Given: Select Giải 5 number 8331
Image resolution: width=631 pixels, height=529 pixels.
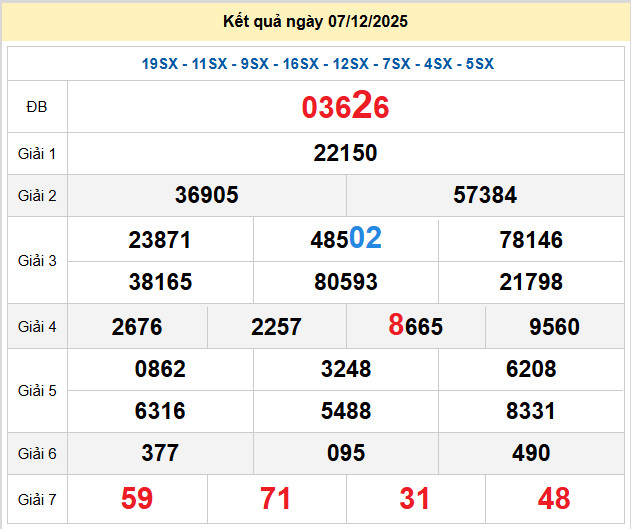Looking at the screenshot, I should pyautogui.click(x=531, y=411).
